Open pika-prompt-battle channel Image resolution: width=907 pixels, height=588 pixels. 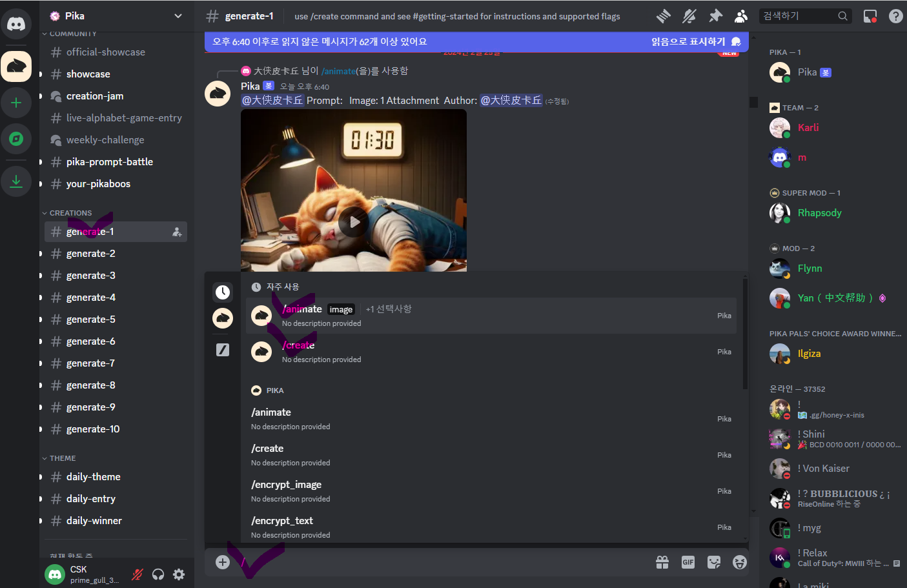coord(116,162)
